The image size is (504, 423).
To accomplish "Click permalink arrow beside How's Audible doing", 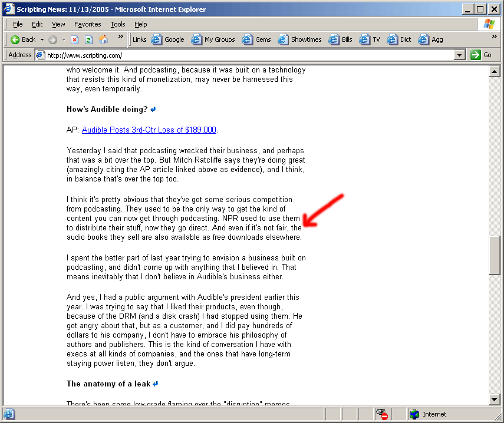I will (153, 109).
